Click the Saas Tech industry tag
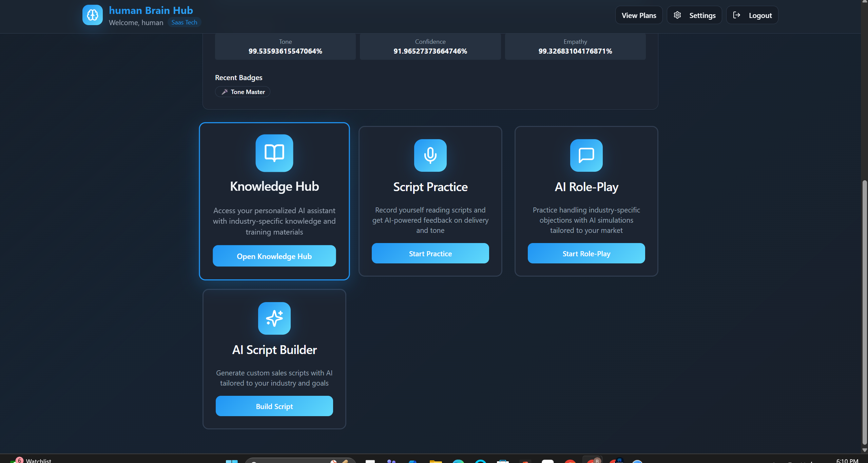868x463 pixels. (x=184, y=22)
